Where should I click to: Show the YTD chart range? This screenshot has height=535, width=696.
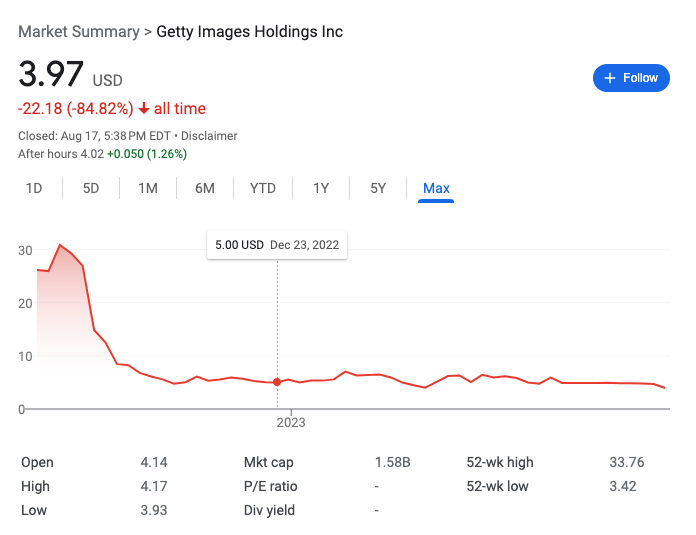click(263, 188)
